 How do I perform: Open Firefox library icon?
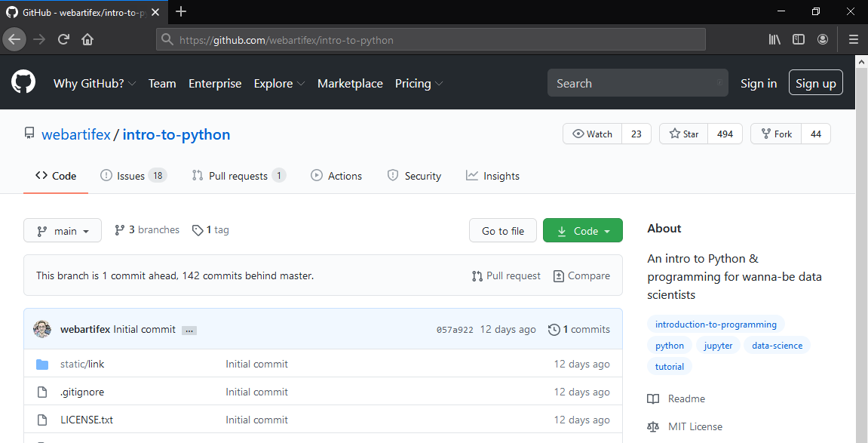click(774, 39)
